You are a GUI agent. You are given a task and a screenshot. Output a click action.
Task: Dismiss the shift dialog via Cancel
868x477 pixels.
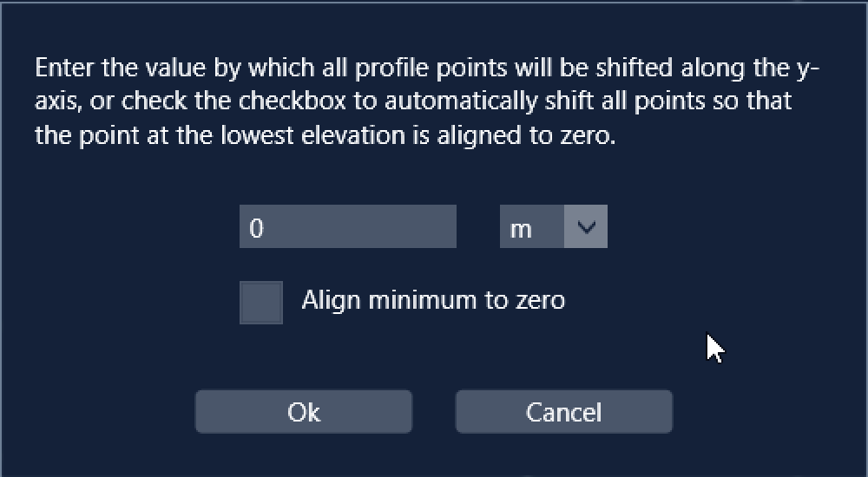(563, 412)
